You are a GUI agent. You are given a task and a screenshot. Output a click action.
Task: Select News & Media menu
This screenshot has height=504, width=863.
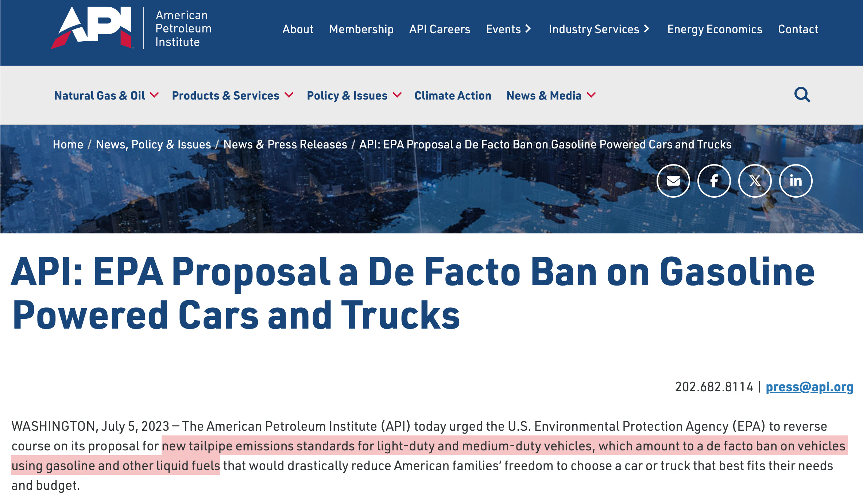(x=544, y=96)
